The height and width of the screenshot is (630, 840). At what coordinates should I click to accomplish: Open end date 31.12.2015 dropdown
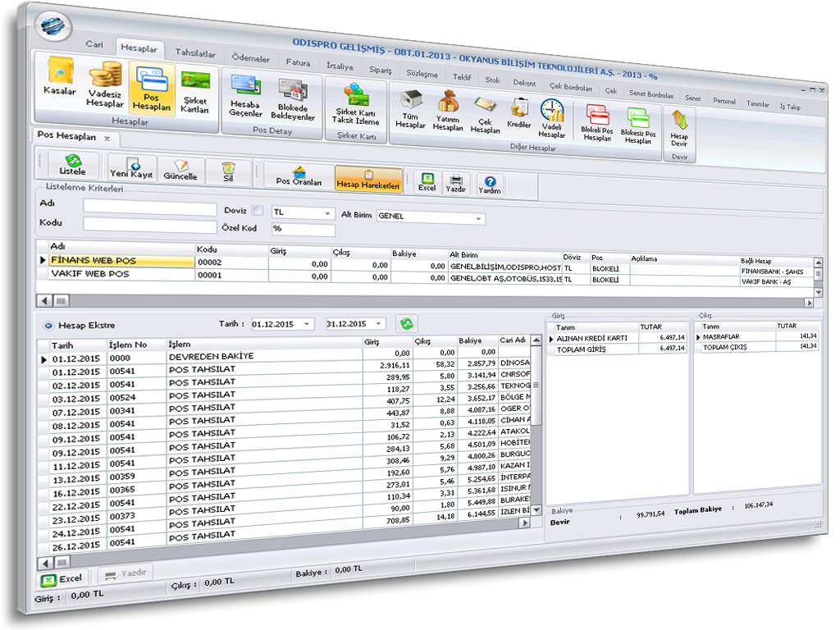378,323
